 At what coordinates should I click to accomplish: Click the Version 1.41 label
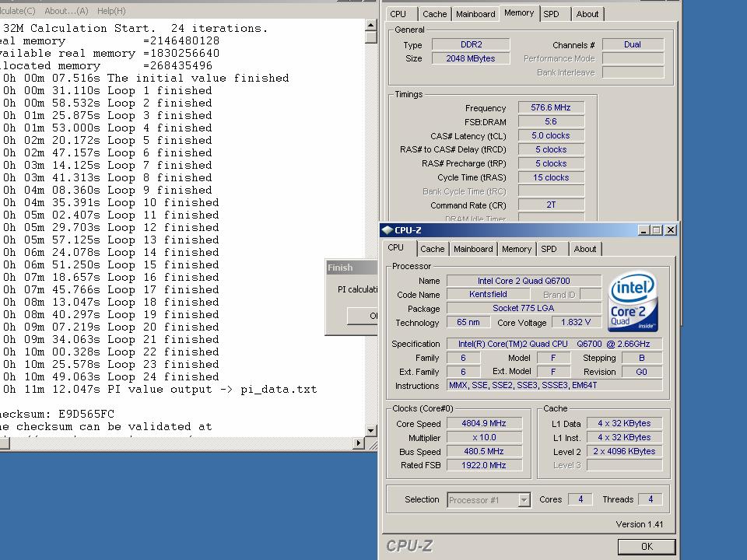click(639, 524)
